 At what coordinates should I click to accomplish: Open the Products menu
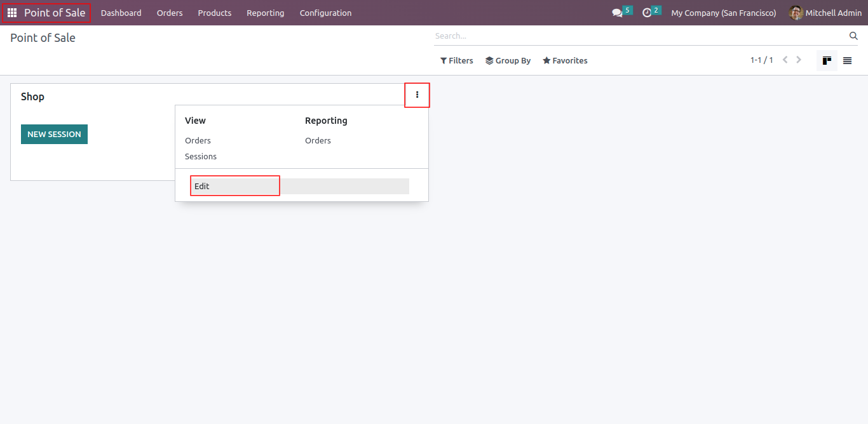tap(214, 13)
